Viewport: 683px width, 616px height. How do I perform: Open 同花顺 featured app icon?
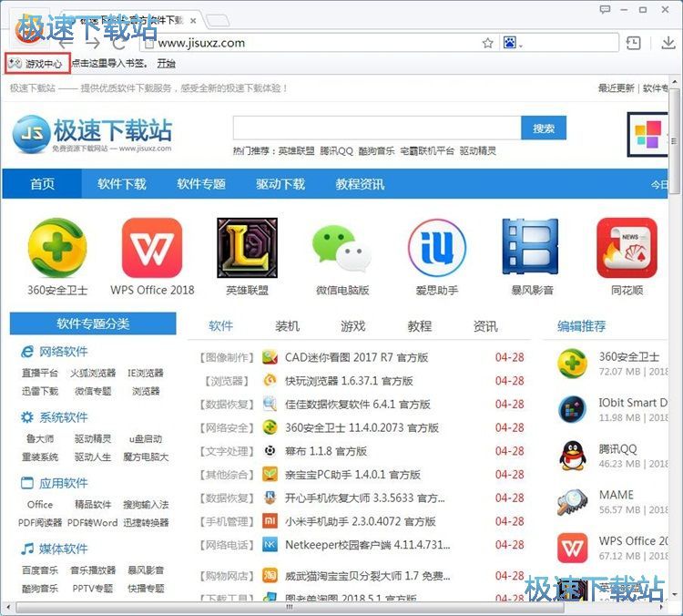(x=627, y=248)
